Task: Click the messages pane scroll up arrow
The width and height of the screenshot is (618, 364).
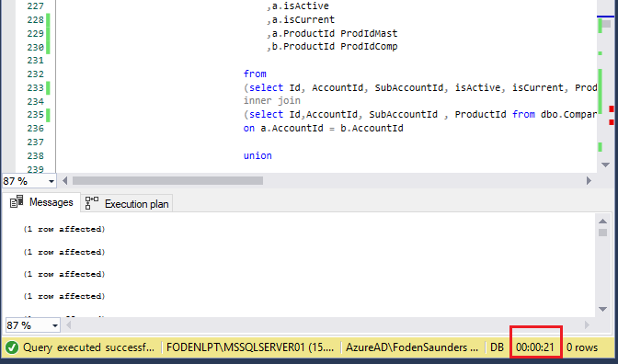Action: (x=602, y=221)
